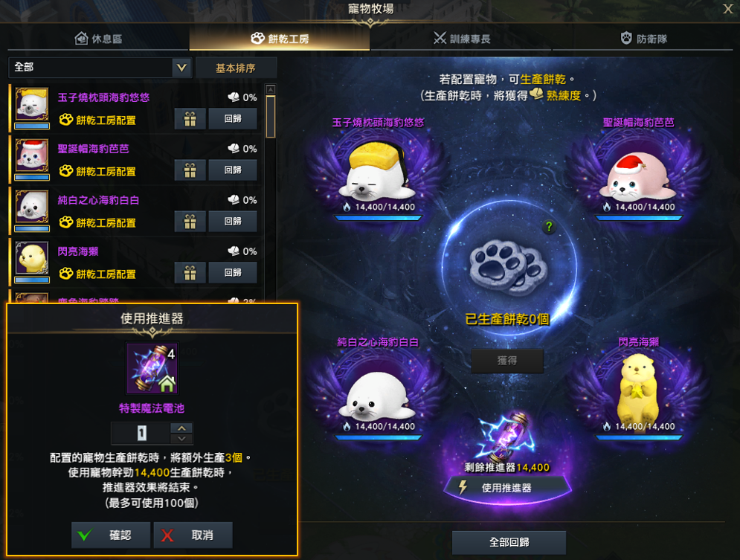740x560 pixels.
Task: Click gift icon for 閃亮海獺 row
Action: click(190, 273)
